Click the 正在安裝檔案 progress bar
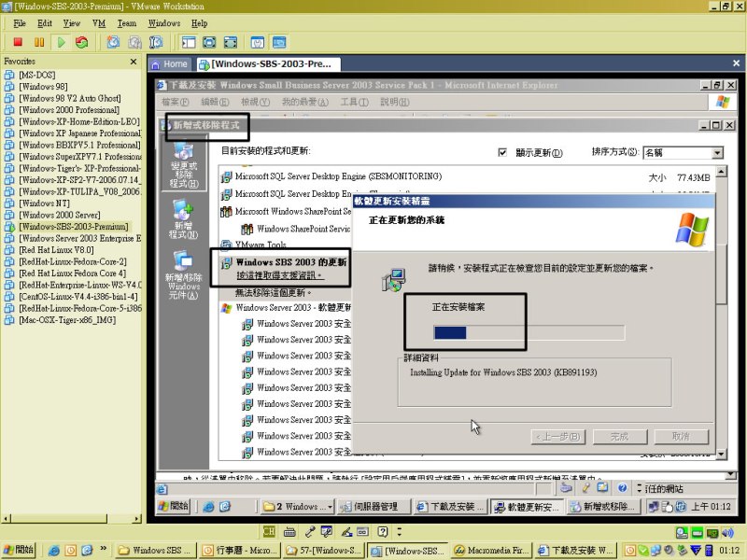Viewport: 747px width, 560px height. 529,332
